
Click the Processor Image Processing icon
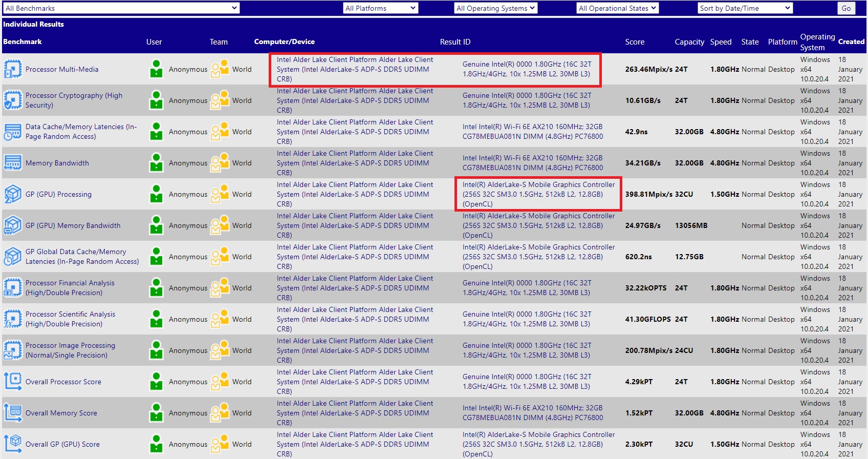click(x=13, y=350)
